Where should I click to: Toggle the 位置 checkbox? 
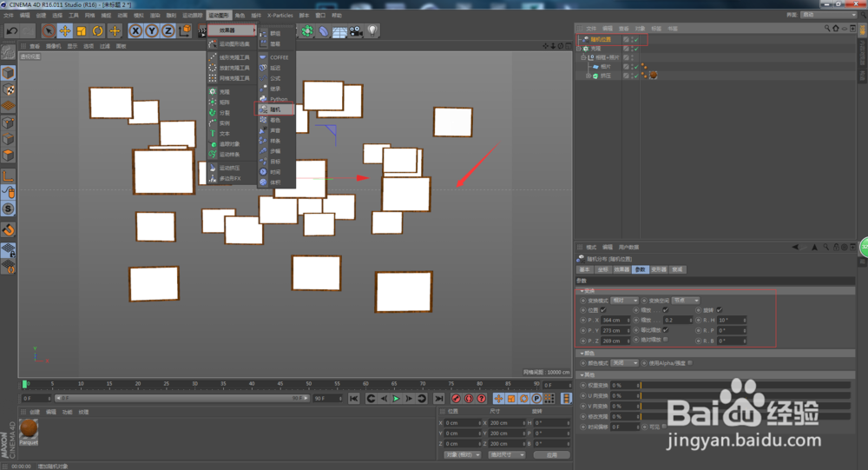click(x=603, y=310)
